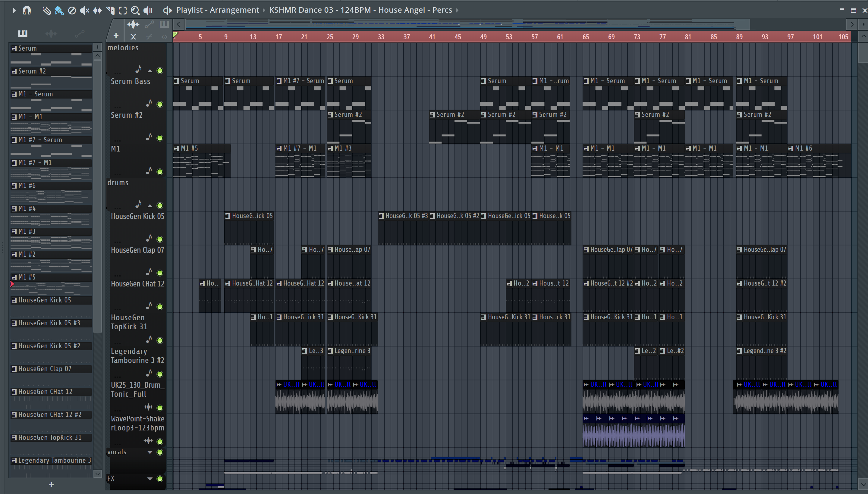Click Legendary Tambourine track note icon
Screen dimensions: 868x494
pyautogui.click(x=149, y=373)
